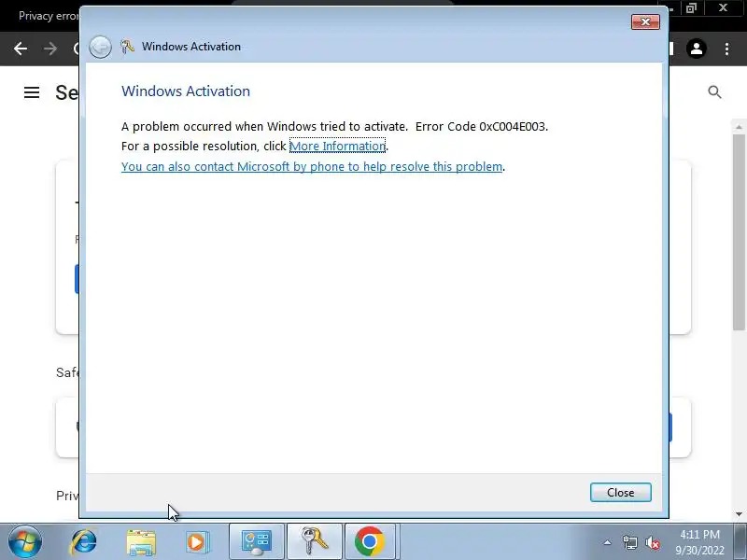Open contact Microsoft by phone link

pos(312,167)
